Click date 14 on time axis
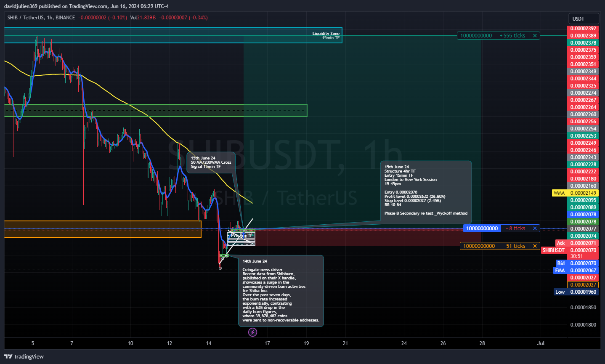 click(x=209, y=343)
